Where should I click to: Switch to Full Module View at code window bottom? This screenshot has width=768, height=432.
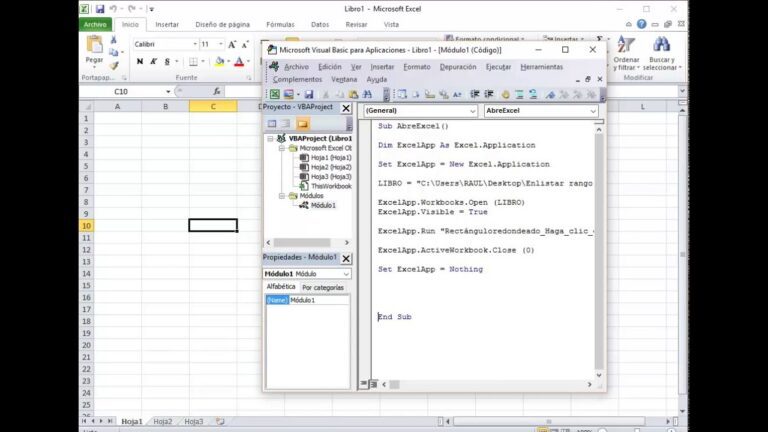pos(373,384)
